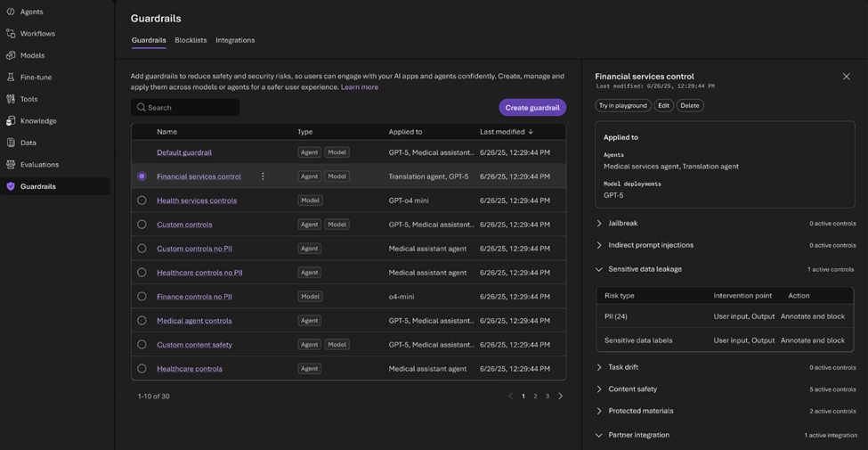Viewport: 868px width, 450px height.
Task: Click the Knowledge sidebar icon
Action: (x=11, y=121)
